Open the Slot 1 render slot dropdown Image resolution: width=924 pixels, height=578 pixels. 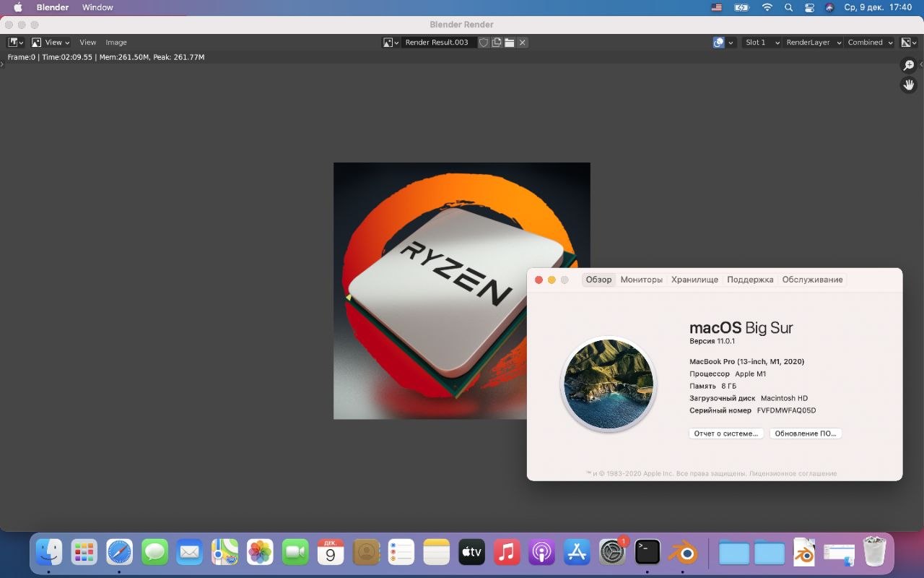point(762,43)
